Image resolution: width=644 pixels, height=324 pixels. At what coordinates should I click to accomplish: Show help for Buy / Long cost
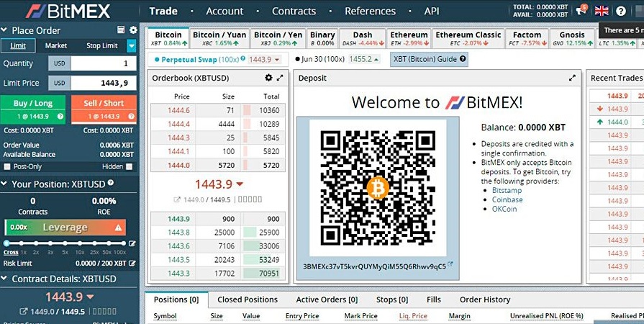click(60, 117)
